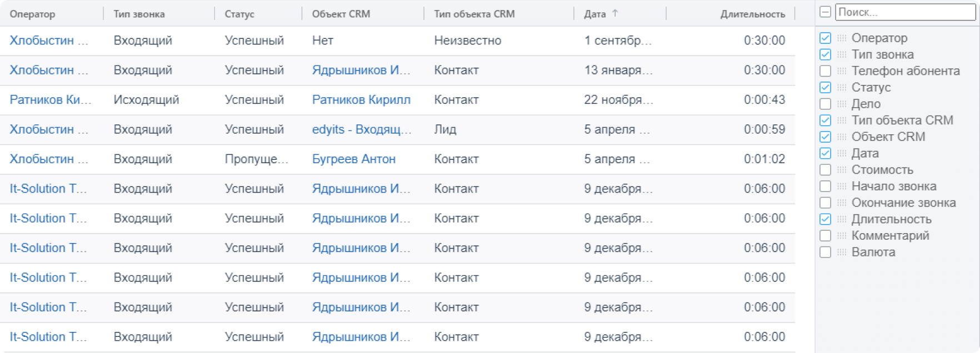Disable the Длительность column checkbox
980x353 pixels.
(826, 219)
